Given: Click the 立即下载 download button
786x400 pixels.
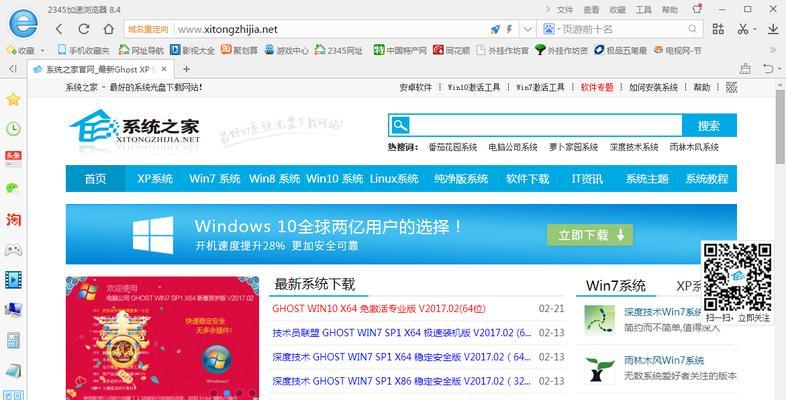Looking at the screenshot, I should 590,235.
